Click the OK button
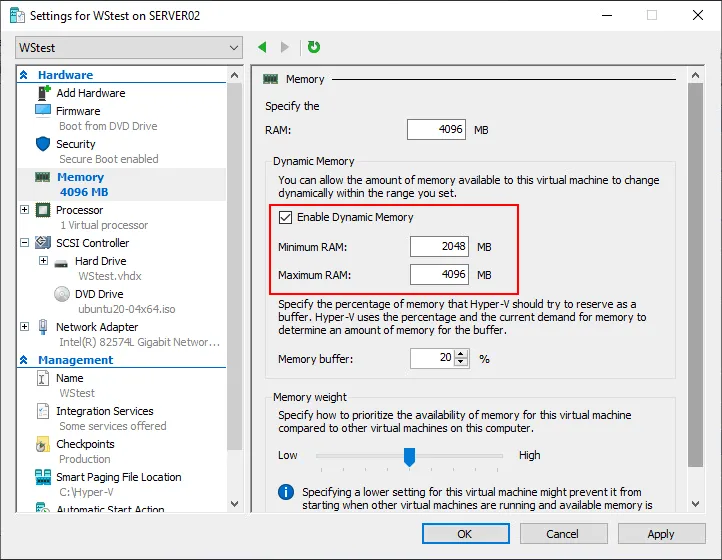 pos(465,534)
